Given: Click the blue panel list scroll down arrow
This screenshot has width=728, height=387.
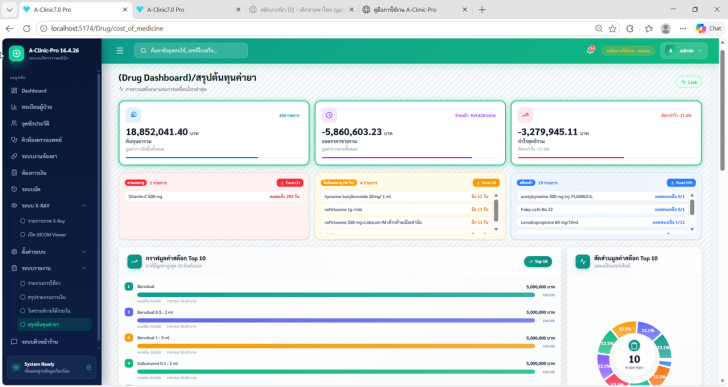Looking at the screenshot, I should pyautogui.click(x=692, y=230).
